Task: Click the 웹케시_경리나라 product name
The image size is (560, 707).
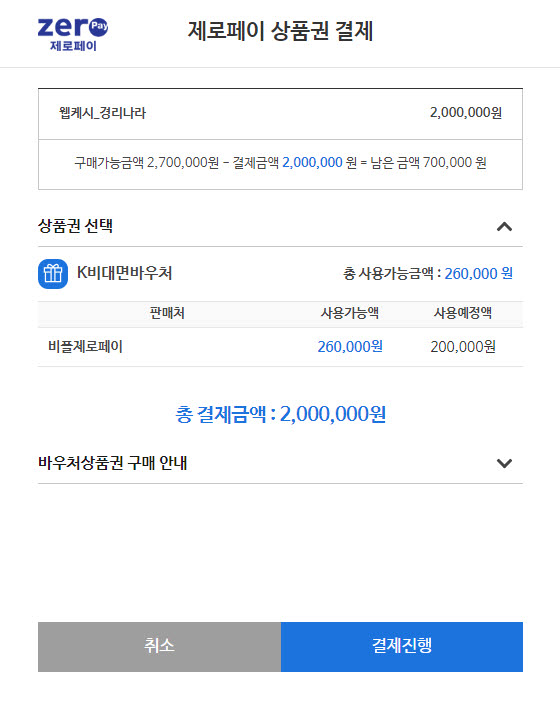Action: coord(102,113)
